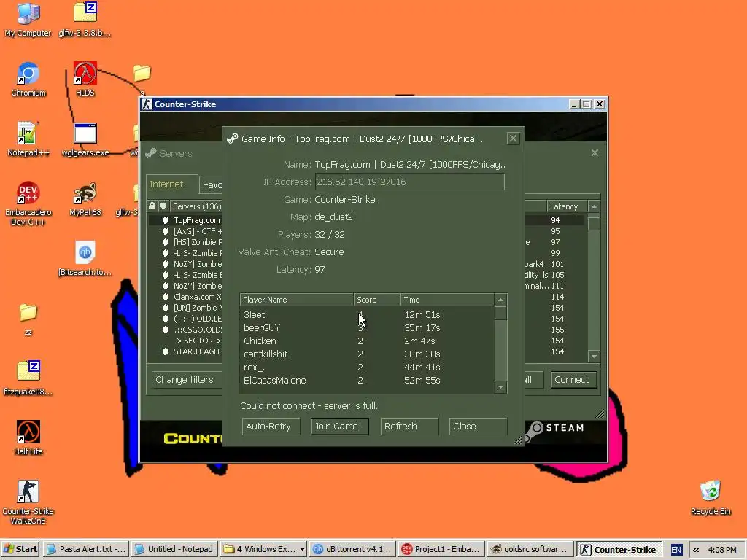Open the Windows Explorer taskbar group dropdown
Image resolution: width=747 pixels, height=560 pixels.
pos(302,550)
